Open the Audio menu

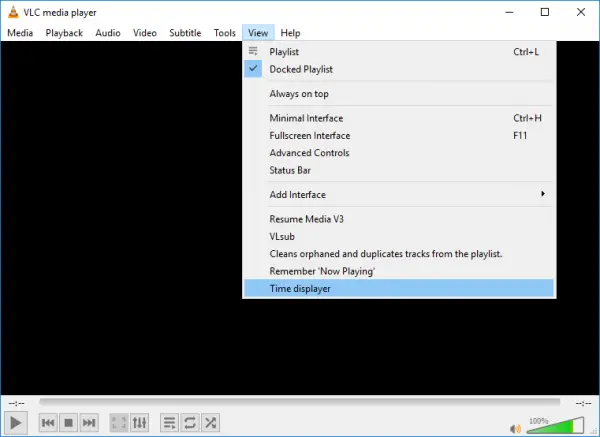click(x=108, y=33)
